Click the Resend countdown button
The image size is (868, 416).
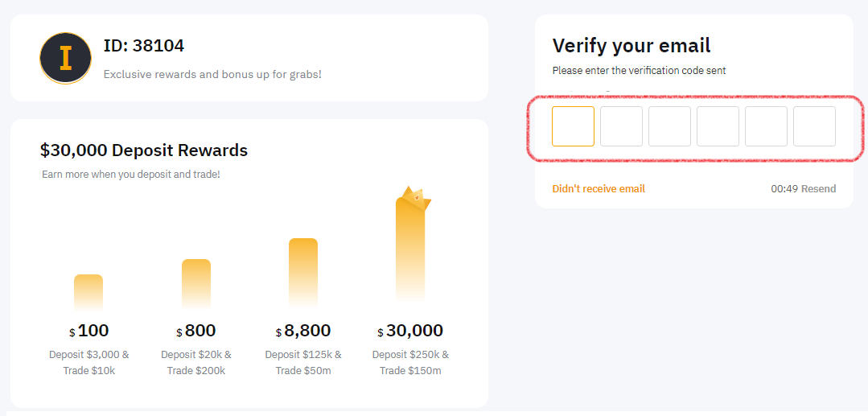803,189
